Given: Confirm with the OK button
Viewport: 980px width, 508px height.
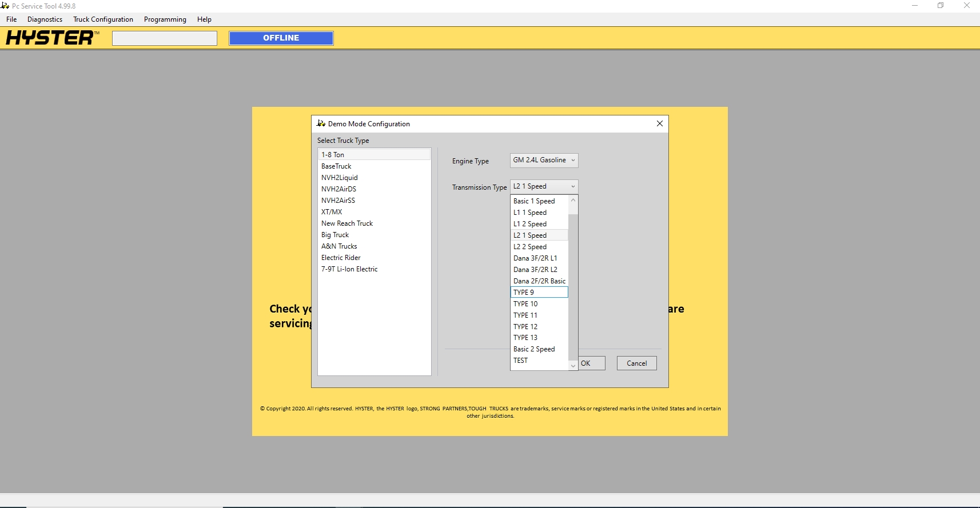Looking at the screenshot, I should click(592, 363).
